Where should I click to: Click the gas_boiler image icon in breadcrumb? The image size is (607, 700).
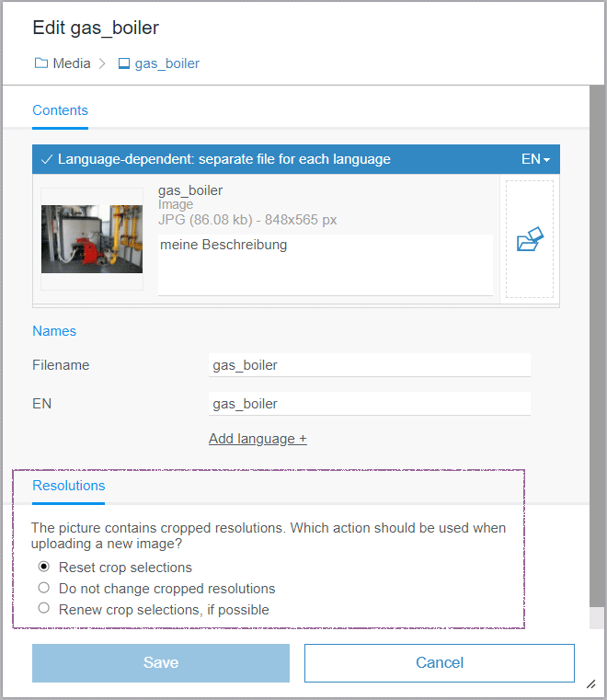tap(123, 63)
